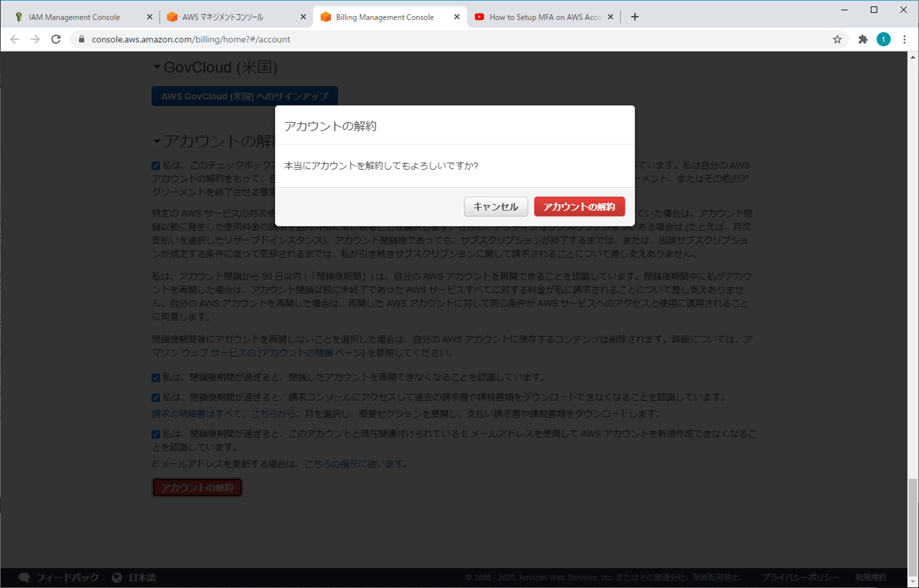Focus the address bar URL
The width and height of the screenshot is (919, 588).
pyautogui.click(x=190, y=39)
